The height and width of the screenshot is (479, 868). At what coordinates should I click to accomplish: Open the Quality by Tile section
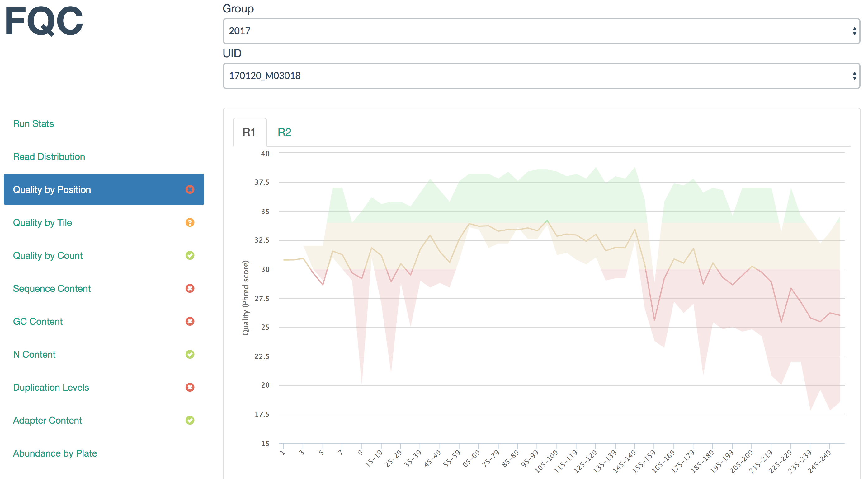pyautogui.click(x=42, y=222)
